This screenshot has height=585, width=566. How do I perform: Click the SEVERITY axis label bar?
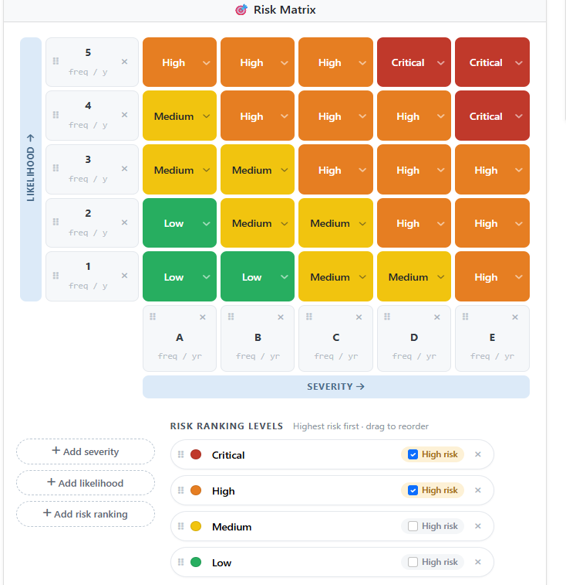click(336, 387)
